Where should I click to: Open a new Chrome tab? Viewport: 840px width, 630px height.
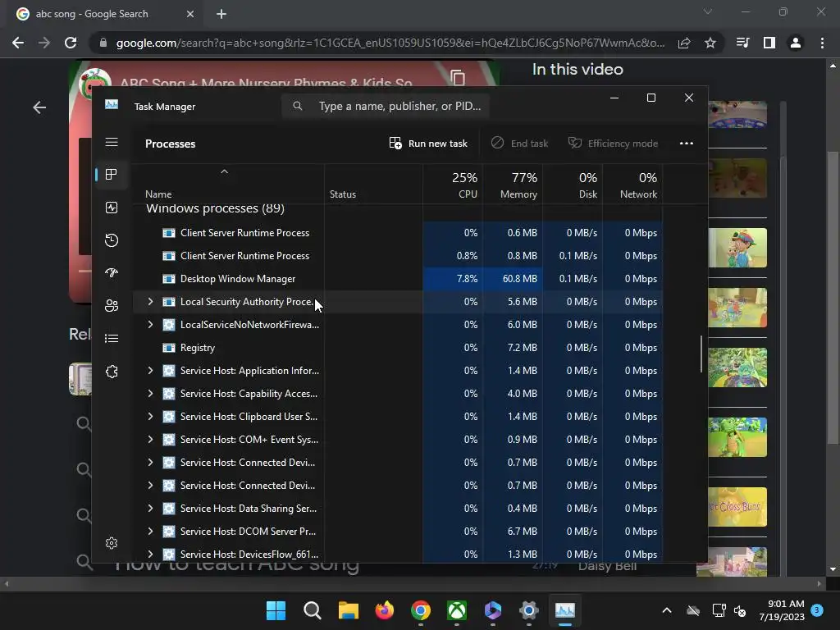[x=221, y=14]
